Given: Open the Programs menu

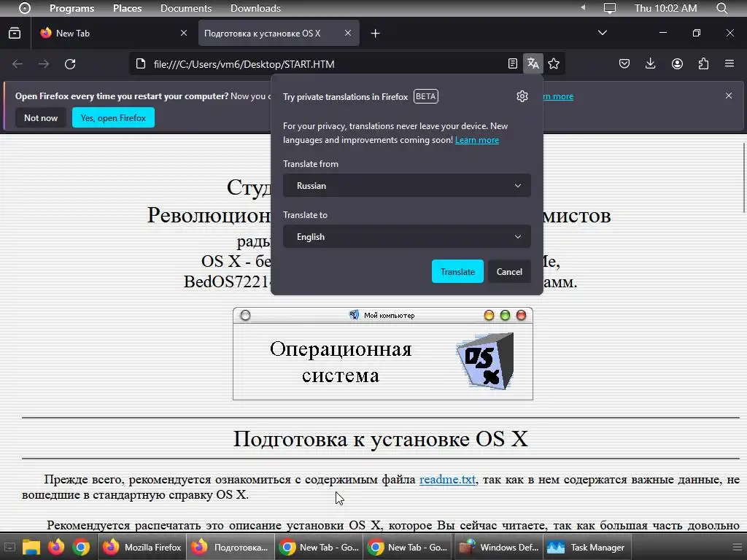Looking at the screenshot, I should coord(72,8).
